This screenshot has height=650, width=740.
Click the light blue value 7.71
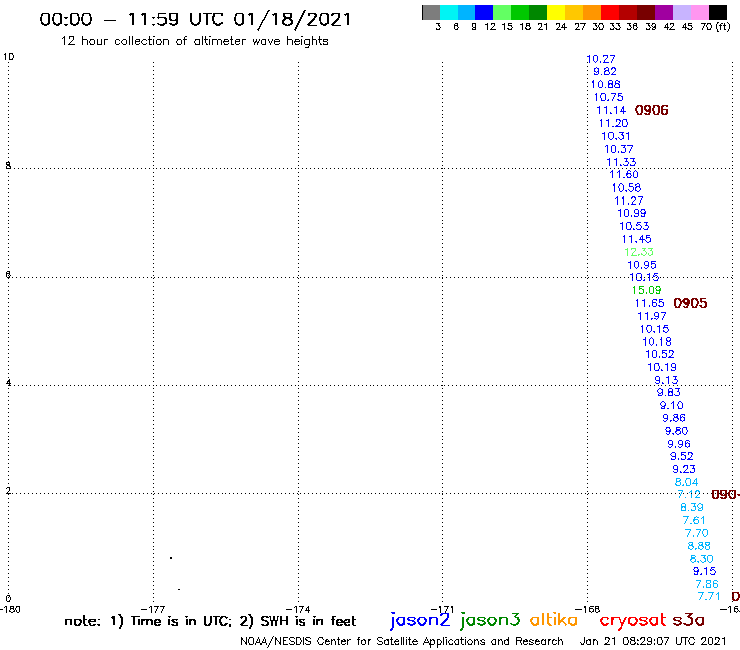tap(709, 597)
